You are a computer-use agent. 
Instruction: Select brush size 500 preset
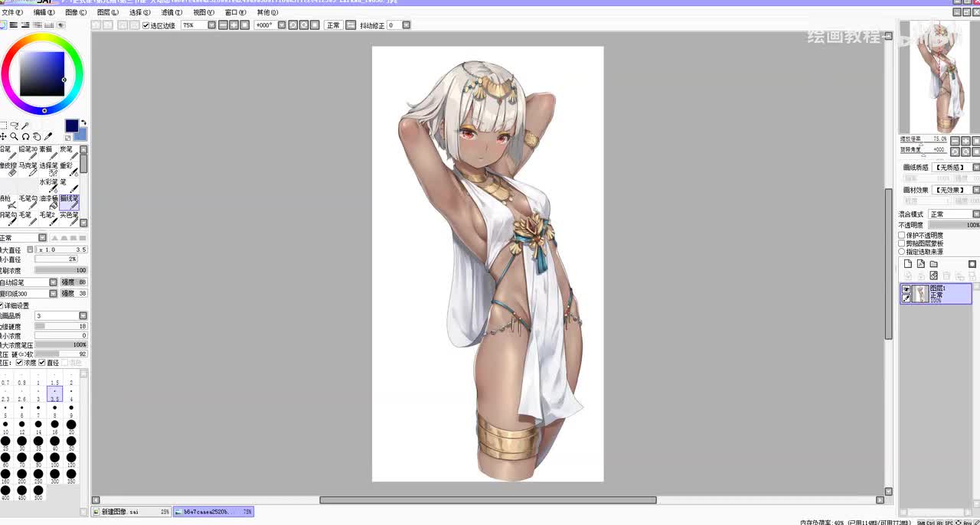tap(38, 494)
